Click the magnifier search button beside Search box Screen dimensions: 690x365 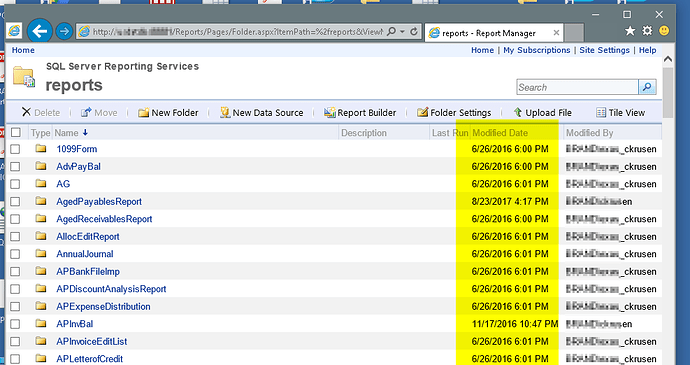647,87
